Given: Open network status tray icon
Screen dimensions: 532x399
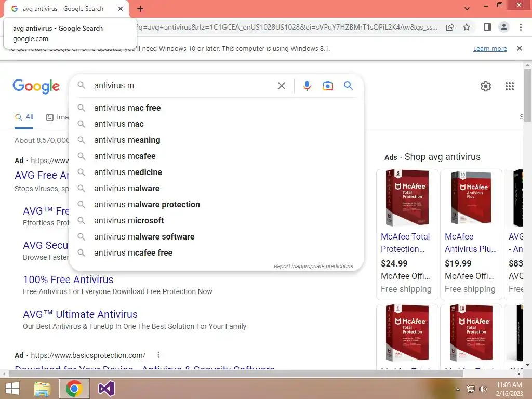Looking at the screenshot, I should pos(471,389).
